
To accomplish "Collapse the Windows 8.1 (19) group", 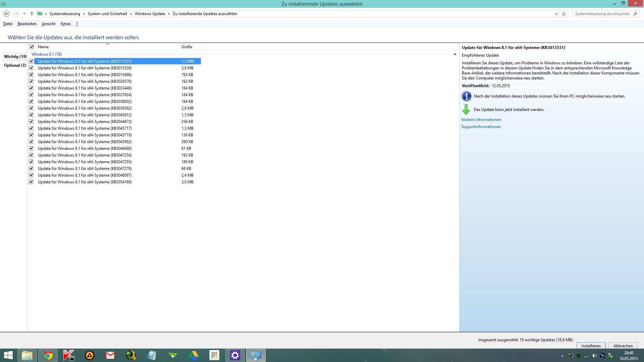I will pos(455,54).
